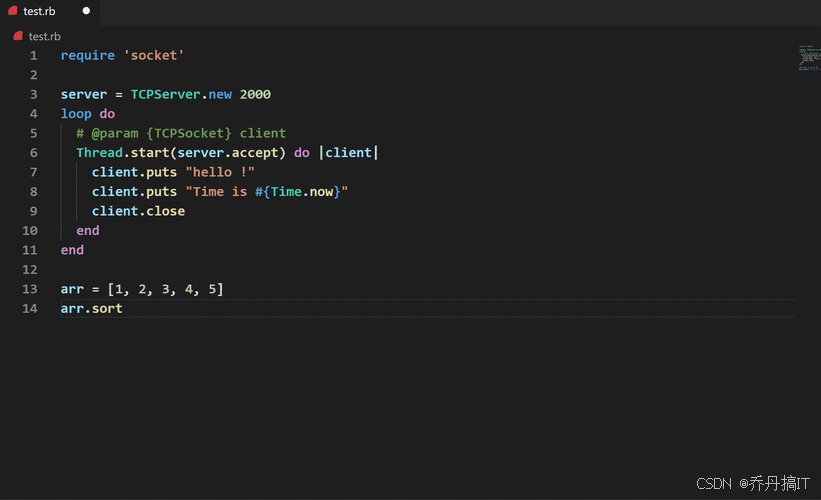Click 'server.accept' argument on line 6
Image resolution: width=821 pixels, height=500 pixels.
pyautogui.click(x=228, y=152)
